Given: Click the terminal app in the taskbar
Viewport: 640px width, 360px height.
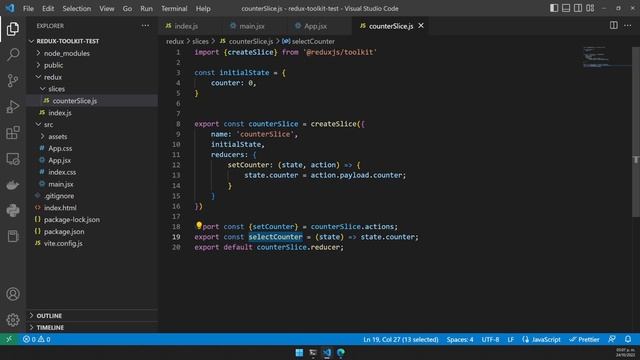Looking at the screenshot, I should [313, 353].
